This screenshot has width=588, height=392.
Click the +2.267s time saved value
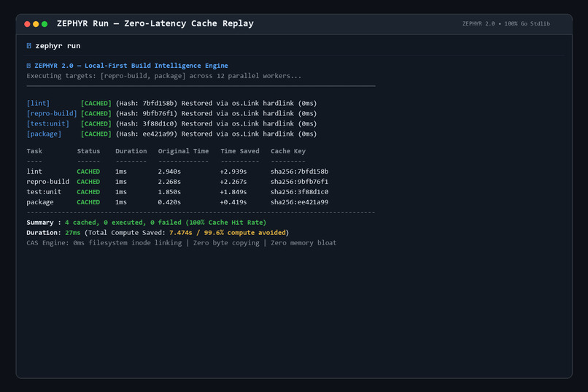click(233, 181)
